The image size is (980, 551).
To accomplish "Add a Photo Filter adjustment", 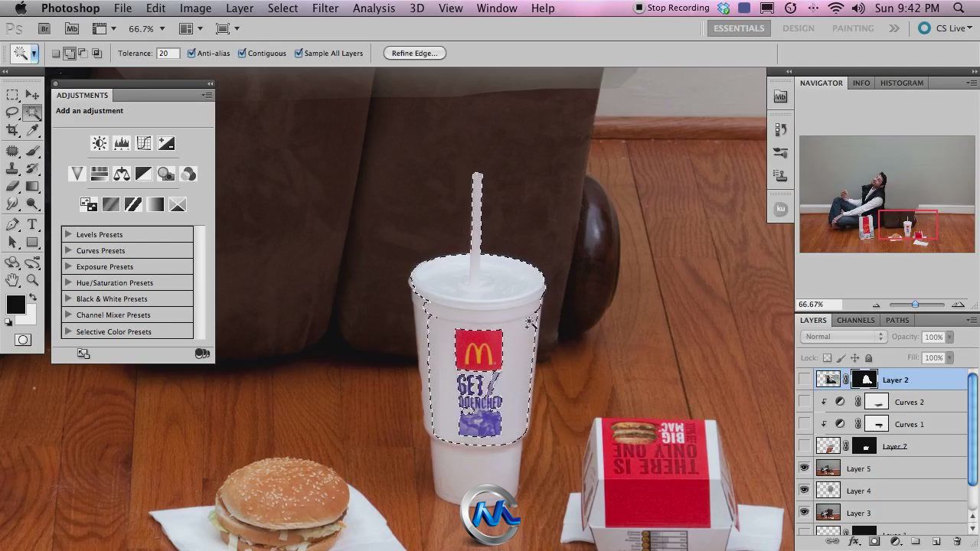I will [x=166, y=174].
